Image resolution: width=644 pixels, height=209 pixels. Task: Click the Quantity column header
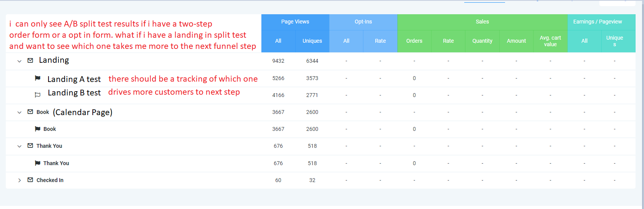[x=482, y=41]
